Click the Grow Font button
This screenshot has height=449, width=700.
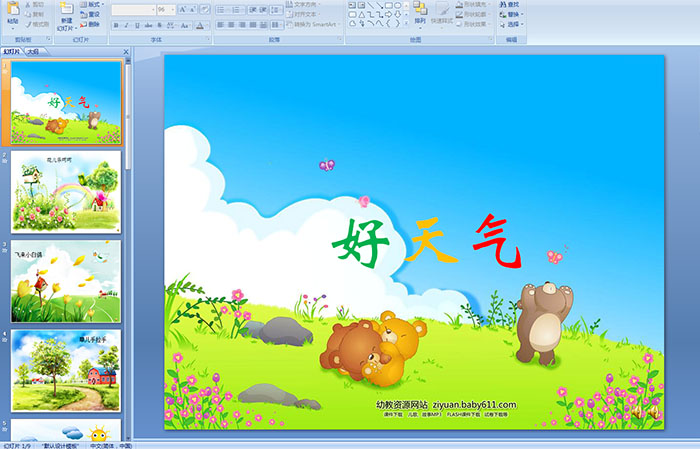182,9
